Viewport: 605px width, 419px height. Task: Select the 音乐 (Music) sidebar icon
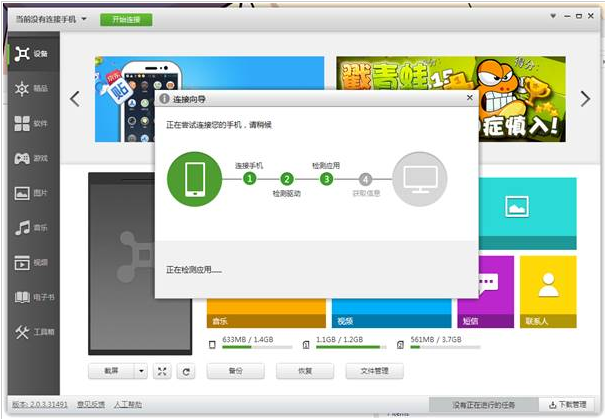tap(31, 228)
